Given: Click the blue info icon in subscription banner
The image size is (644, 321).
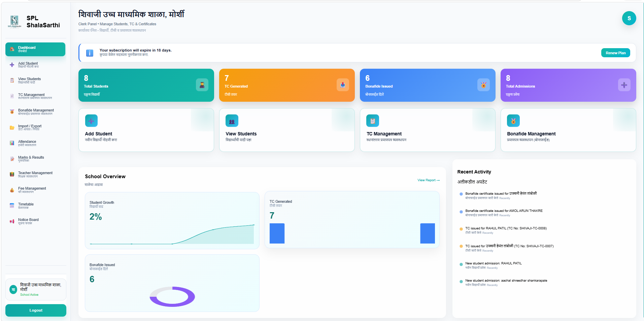Looking at the screenshot, I should click(x=90, y=53).
